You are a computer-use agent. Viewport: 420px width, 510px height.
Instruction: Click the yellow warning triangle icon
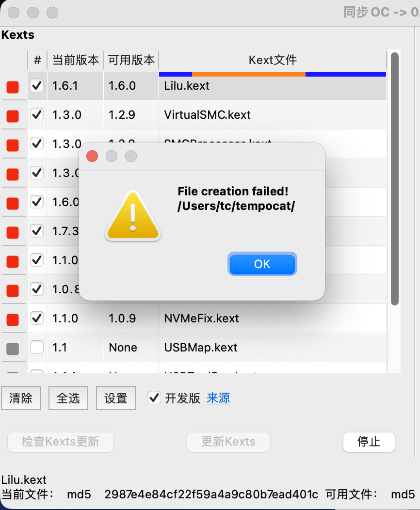(x=133, y=215)
